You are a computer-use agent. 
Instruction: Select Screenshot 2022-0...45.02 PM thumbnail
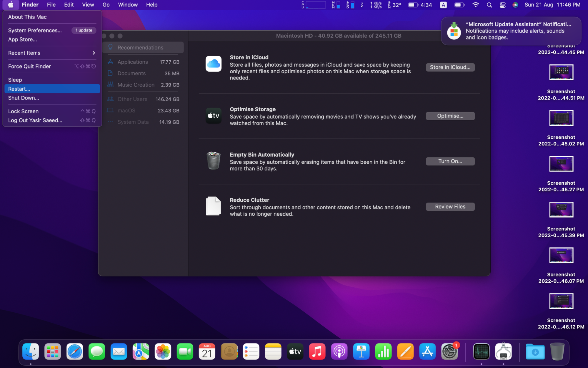[x=561, y=118]
